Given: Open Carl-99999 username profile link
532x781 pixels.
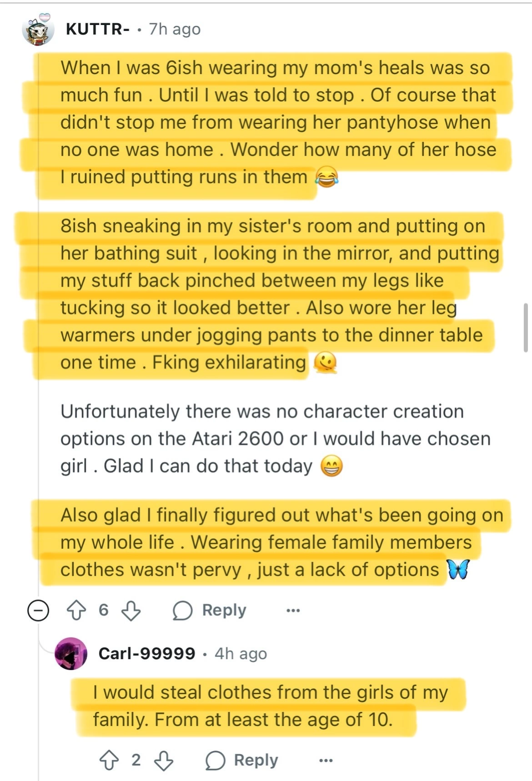Looking at the screenshot, I should [x=147, y=654].
